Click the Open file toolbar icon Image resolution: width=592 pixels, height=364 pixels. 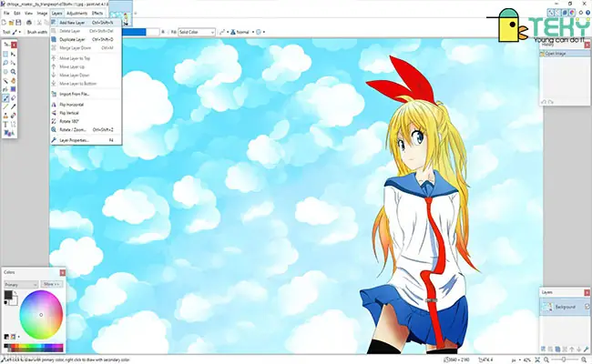pyautogui.click(x=11, y=23)
